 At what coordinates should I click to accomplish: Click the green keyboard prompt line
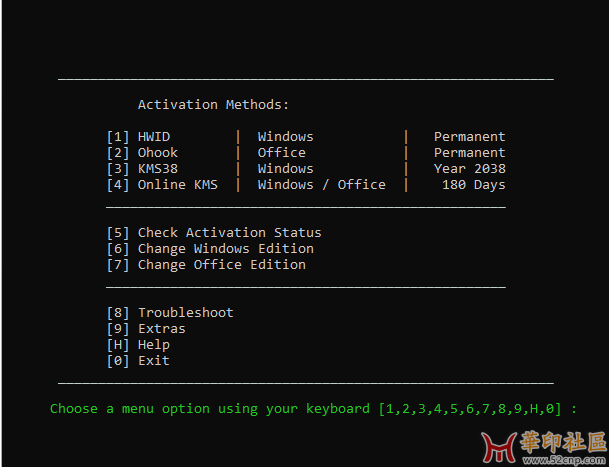pyautogui.click(x=313, y=409)
